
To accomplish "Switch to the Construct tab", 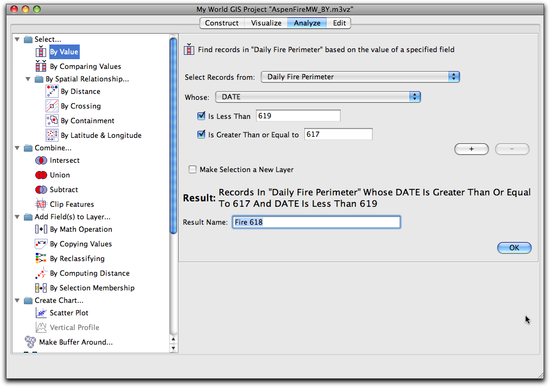I will (222, 23).
